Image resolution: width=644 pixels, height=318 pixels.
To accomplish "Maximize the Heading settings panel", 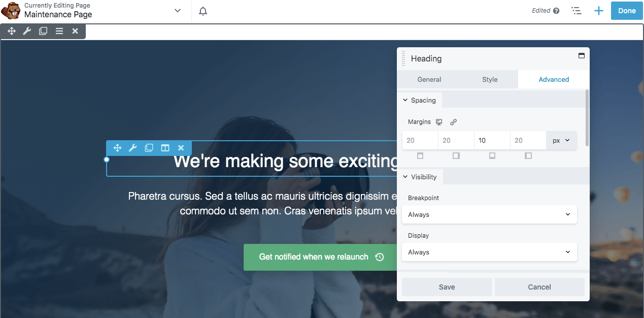I will click(x=582, y=56).
